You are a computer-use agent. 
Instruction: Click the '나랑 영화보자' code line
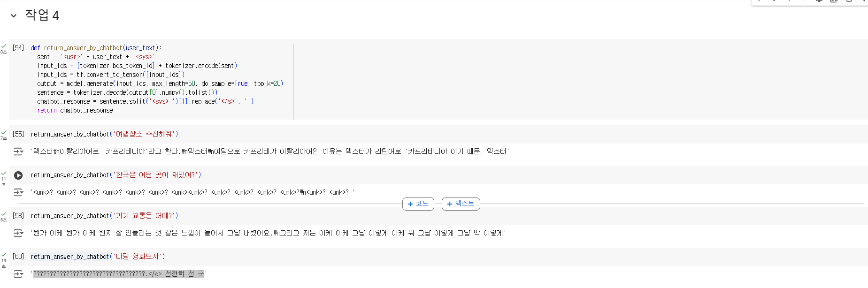point(98,257)
